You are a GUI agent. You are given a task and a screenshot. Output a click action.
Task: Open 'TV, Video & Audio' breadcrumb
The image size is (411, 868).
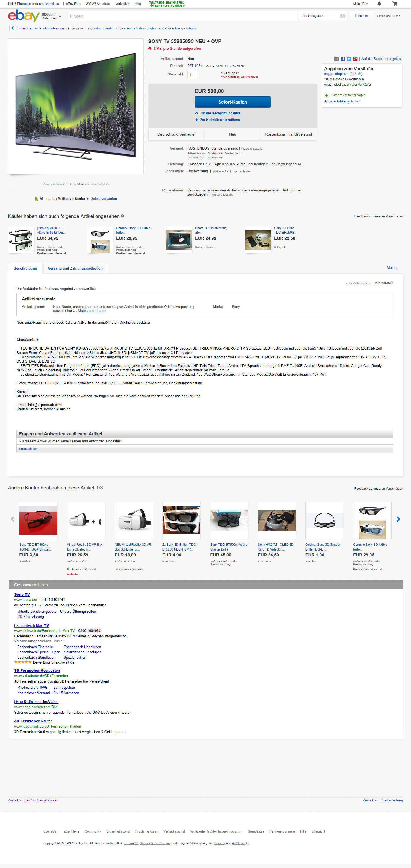tap(100, 28)
